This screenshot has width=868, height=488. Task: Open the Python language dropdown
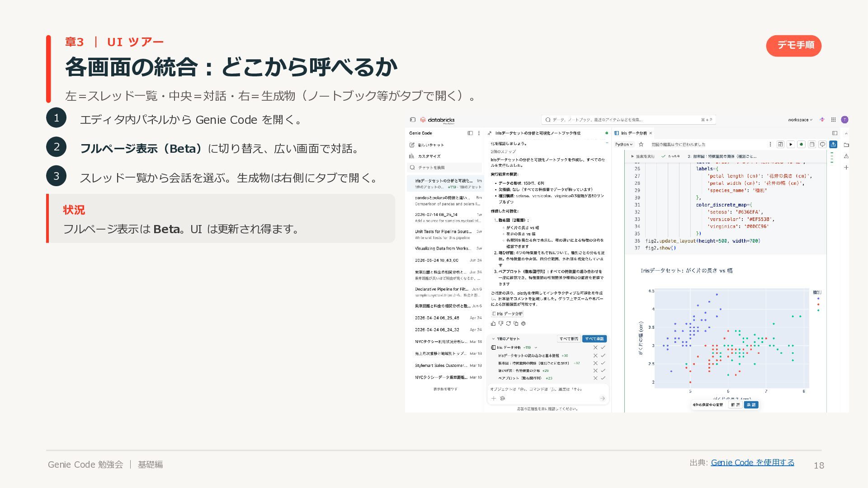624,145
